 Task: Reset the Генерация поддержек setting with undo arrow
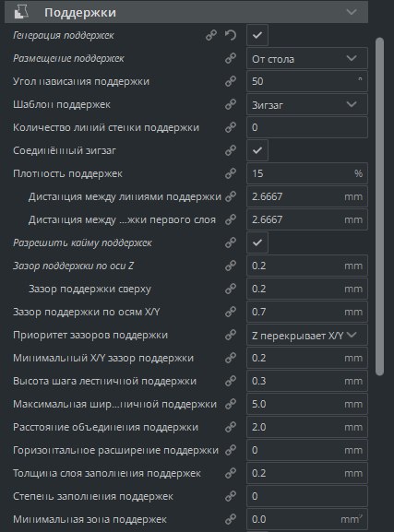point(231,35)
